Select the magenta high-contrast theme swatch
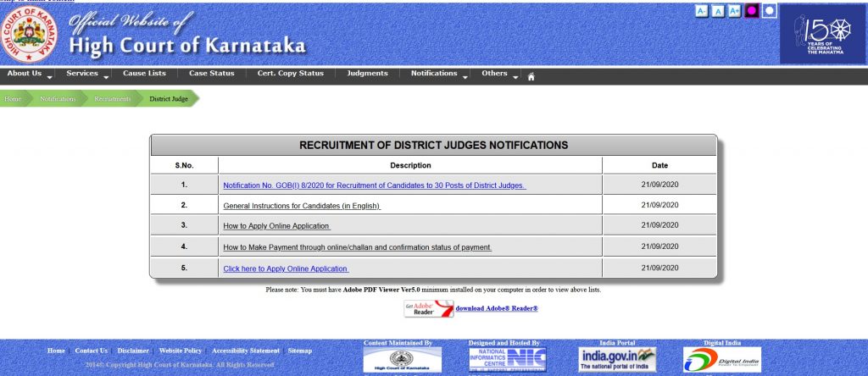 click(x=752, y=10)
